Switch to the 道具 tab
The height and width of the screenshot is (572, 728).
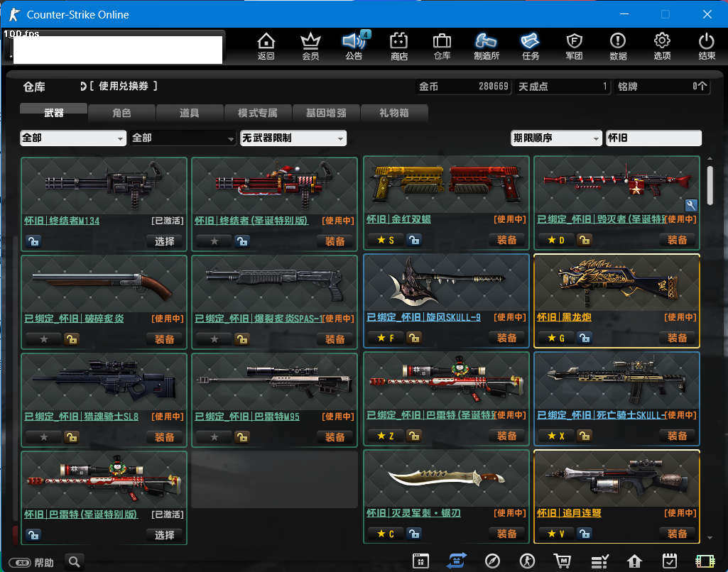click(190, 113)
